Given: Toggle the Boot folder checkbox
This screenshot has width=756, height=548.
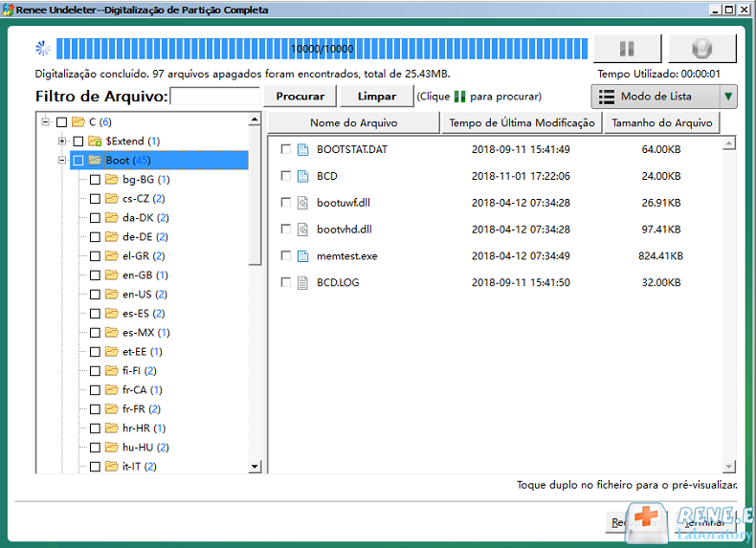Looking at the screenshot, I should click(x=78, y=161).
